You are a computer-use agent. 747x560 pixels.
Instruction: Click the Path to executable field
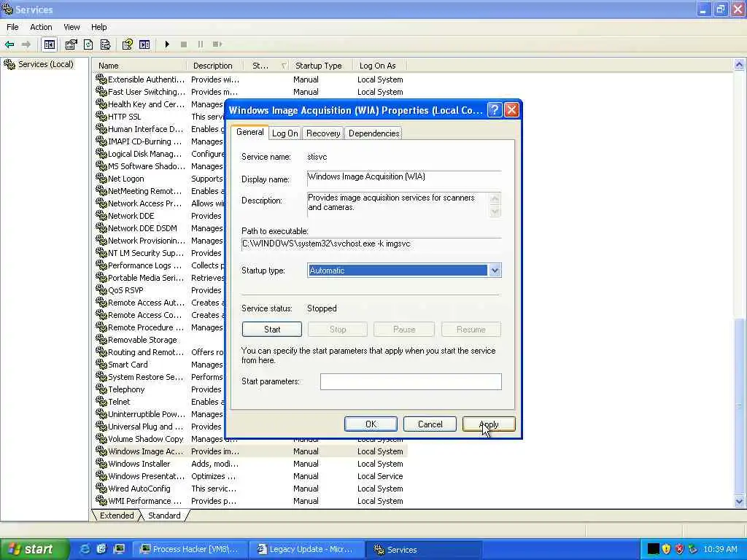click(x=371, y=244)
